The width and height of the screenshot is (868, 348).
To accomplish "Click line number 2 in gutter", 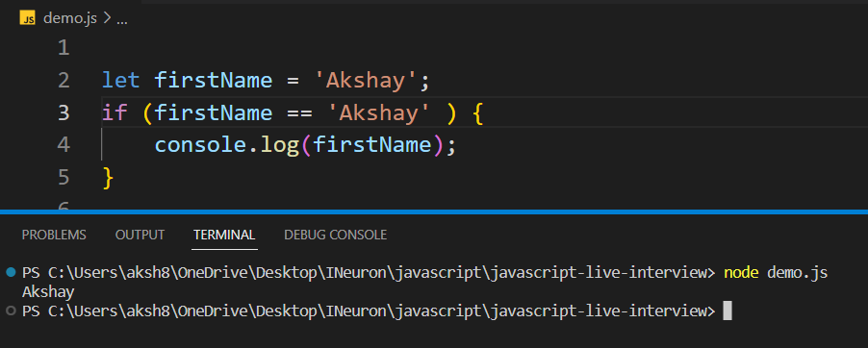I will (x=64, y=81).
